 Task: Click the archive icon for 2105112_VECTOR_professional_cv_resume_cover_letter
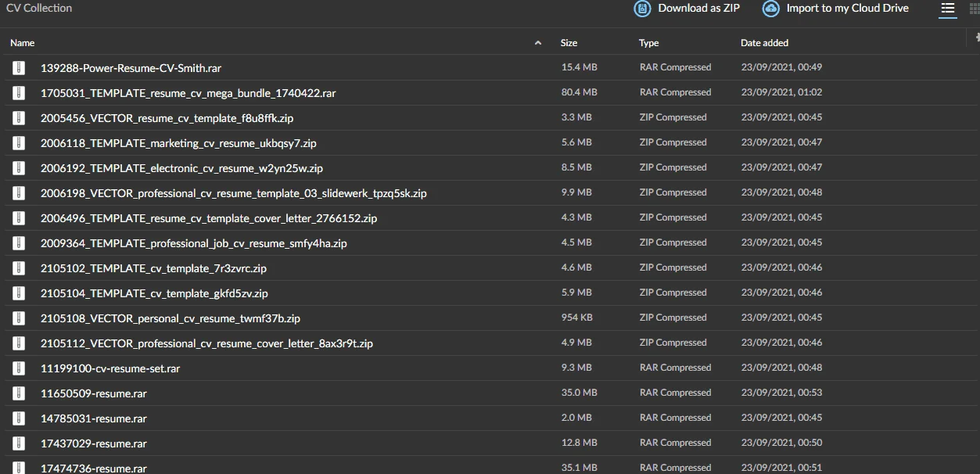[x=19, y=343]
